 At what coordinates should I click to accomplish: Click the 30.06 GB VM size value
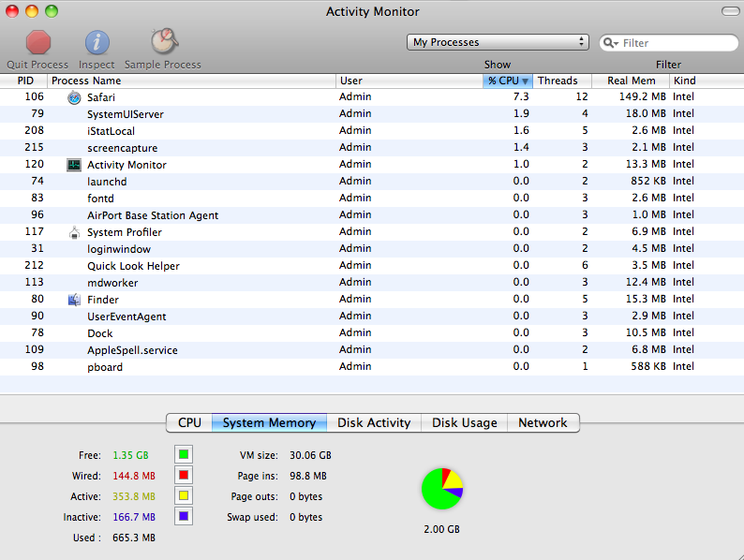tap(310, 455)
